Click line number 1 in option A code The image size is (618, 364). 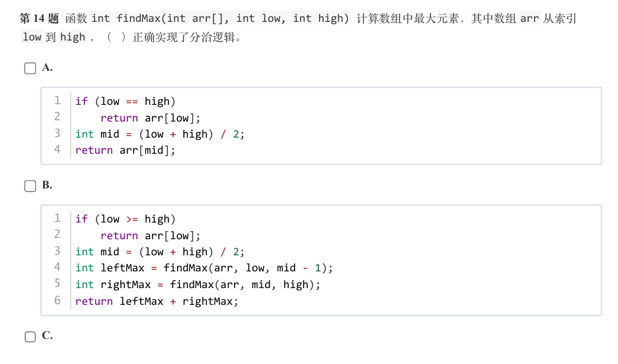(57, 100)
